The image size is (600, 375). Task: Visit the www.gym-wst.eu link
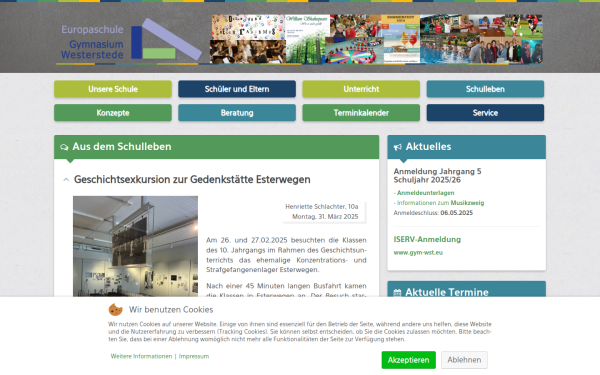click(418, 253)
